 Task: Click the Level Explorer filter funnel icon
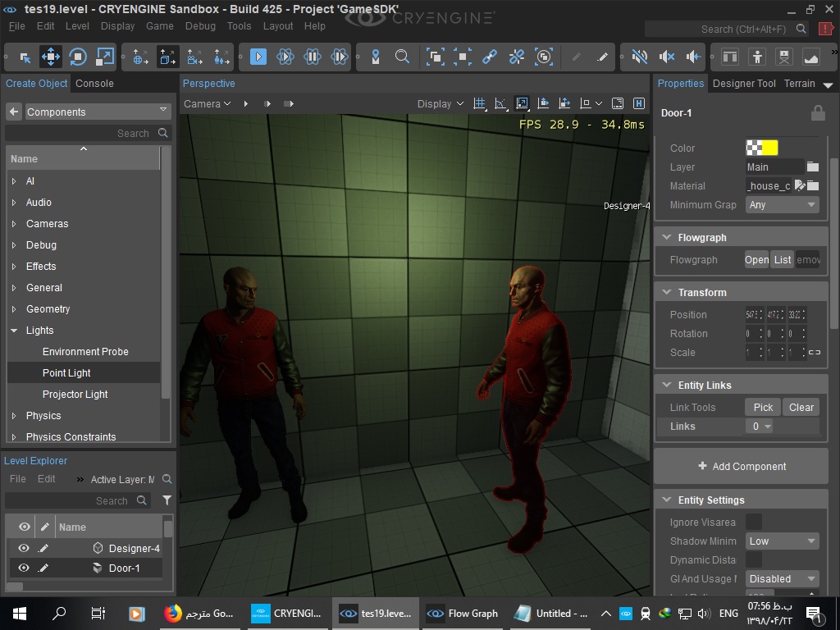[167, 500]
